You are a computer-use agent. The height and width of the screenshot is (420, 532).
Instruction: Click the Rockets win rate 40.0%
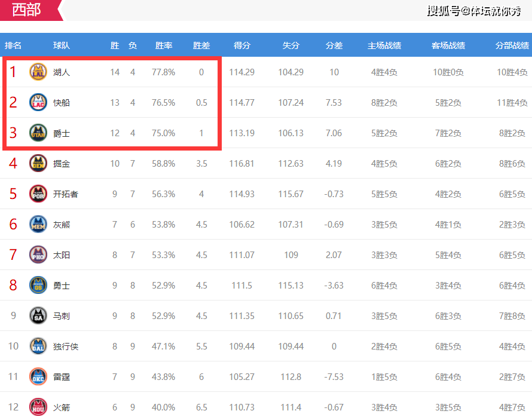pyautogui.click(x=164, y=407)
